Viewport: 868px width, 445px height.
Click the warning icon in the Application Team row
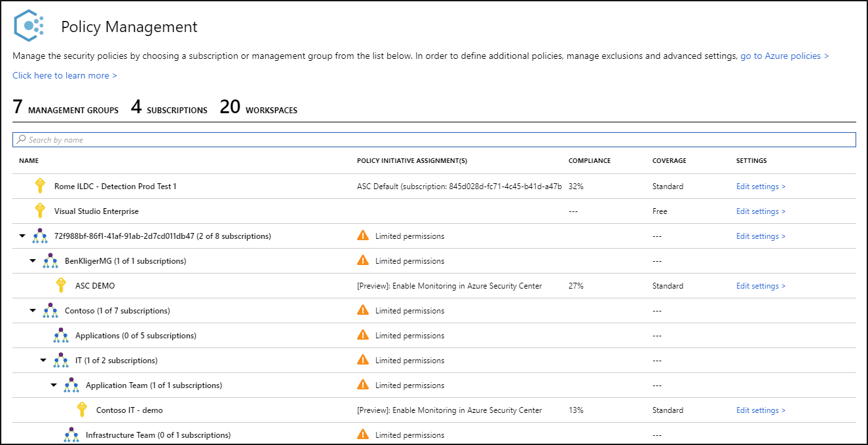[x=363, y=385]
